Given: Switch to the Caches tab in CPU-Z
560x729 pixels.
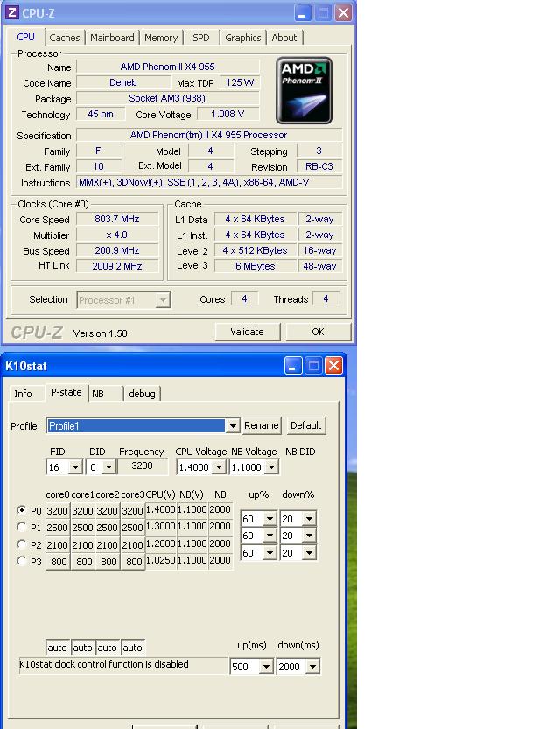Looking at the screenshot, I should tap(65, 38).
